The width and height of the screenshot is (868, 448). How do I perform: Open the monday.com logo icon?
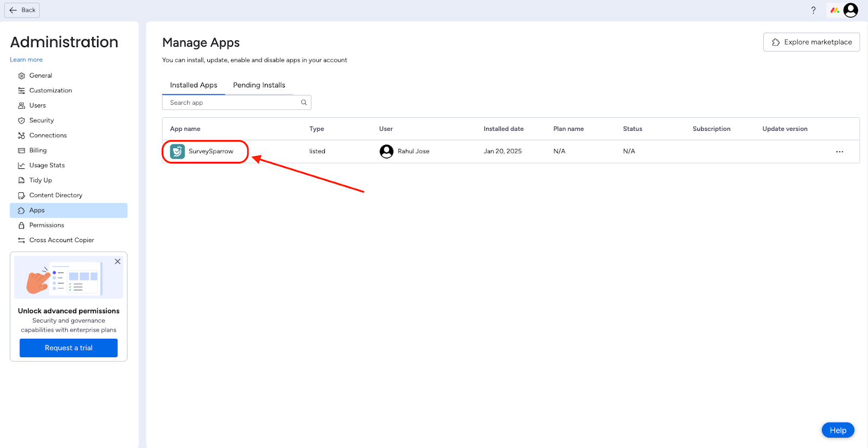click(x=834, y=10)
